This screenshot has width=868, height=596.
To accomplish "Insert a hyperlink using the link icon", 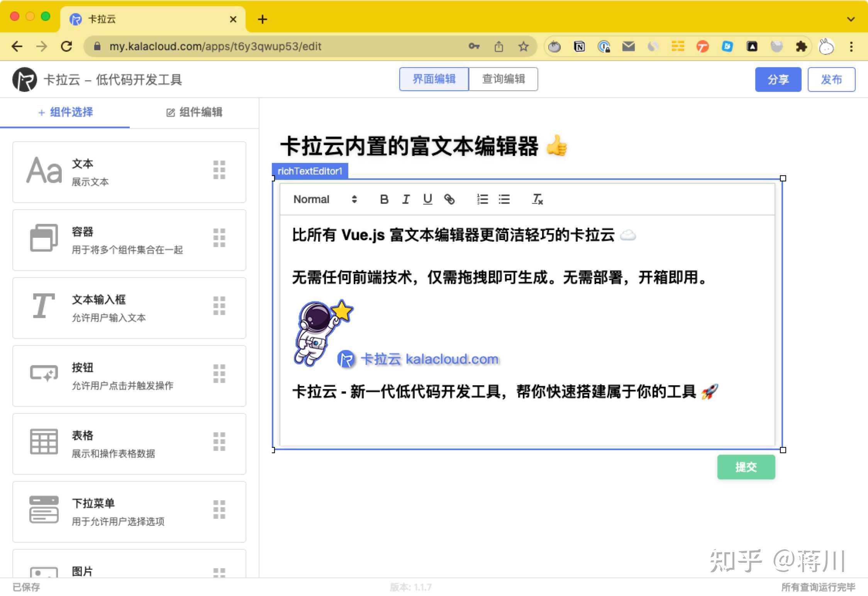I will (450, 200).
